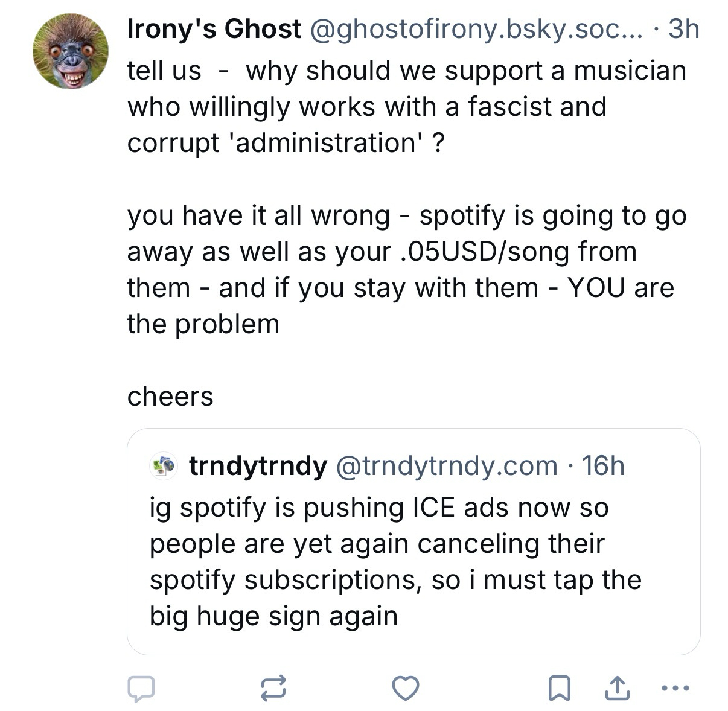
Task: Open the Irony's Ghost display name link
Action: point(214,29)
